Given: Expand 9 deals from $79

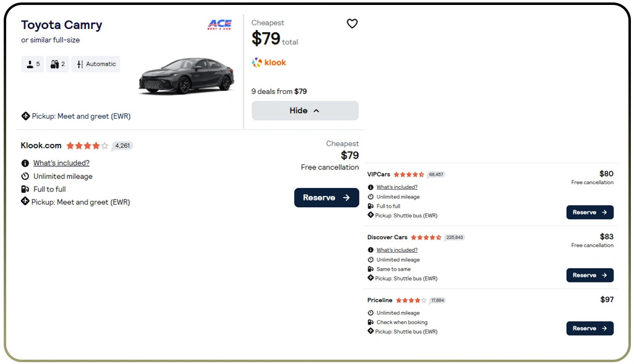Looking at the screenshot, I should click(x=279, y=91).
